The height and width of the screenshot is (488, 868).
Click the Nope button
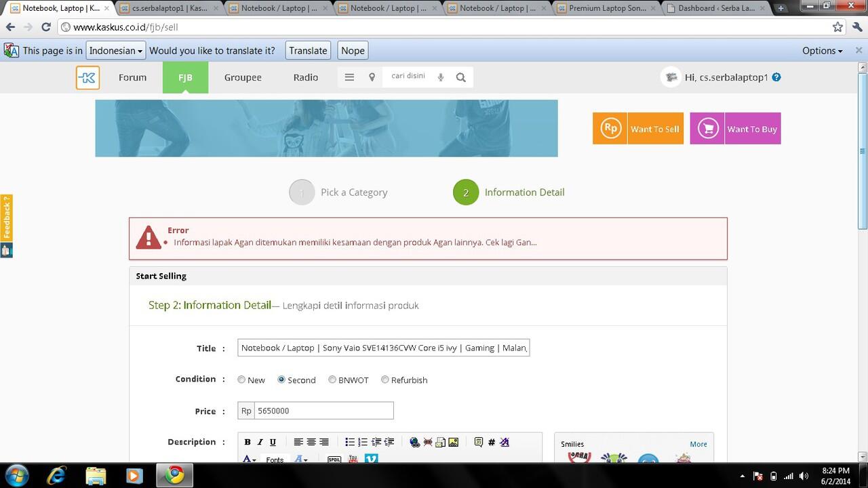coord(353,50)
